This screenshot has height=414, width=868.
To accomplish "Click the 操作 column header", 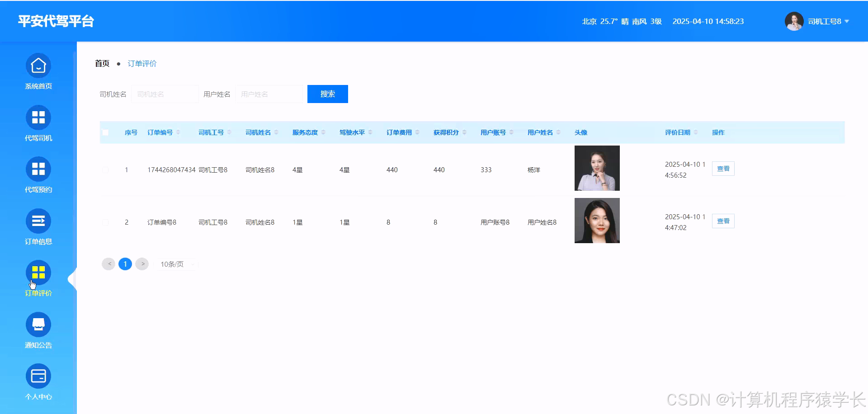I will click(718, 132).
